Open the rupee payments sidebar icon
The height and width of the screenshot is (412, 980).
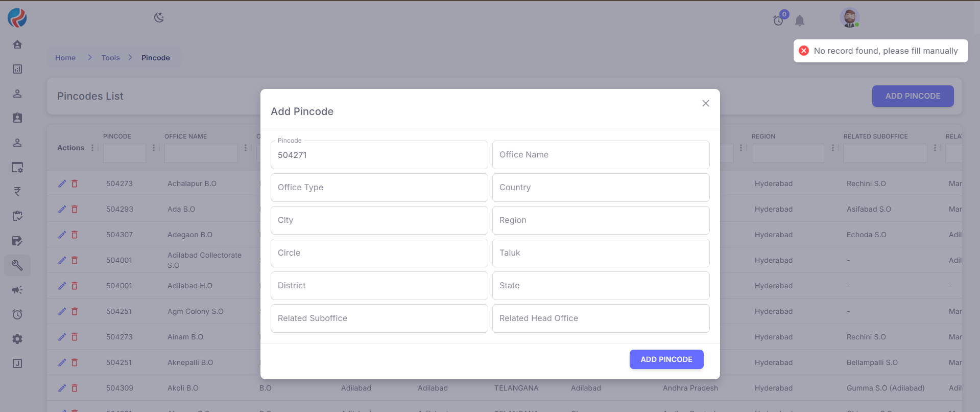click(17, 192)
